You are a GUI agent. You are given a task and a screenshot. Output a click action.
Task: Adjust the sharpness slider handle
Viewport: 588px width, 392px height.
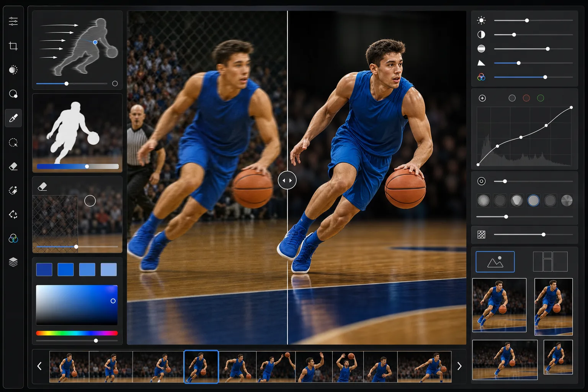tap(519, 63)
